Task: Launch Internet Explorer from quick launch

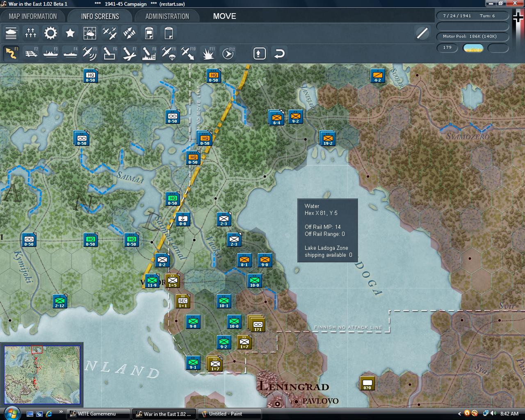Action: (x=49, y=413)
